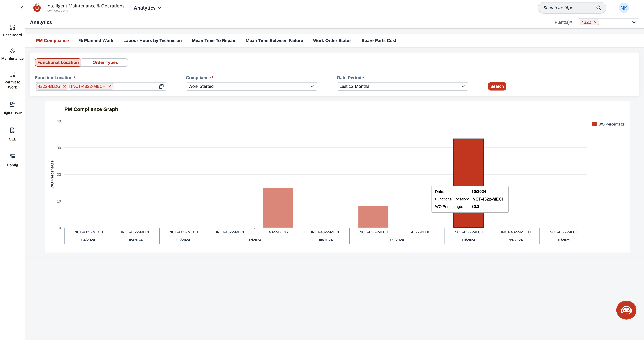The height and width of the screenshot is (340, 644).
Task: Click 4322-BLDG label under 09/2024
Action: (x=421, y=232)
